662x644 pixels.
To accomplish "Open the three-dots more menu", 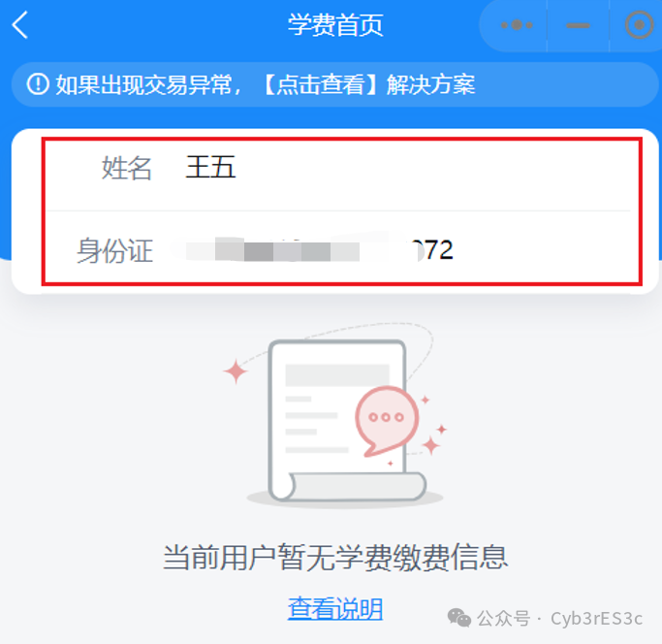I will 517,25.
